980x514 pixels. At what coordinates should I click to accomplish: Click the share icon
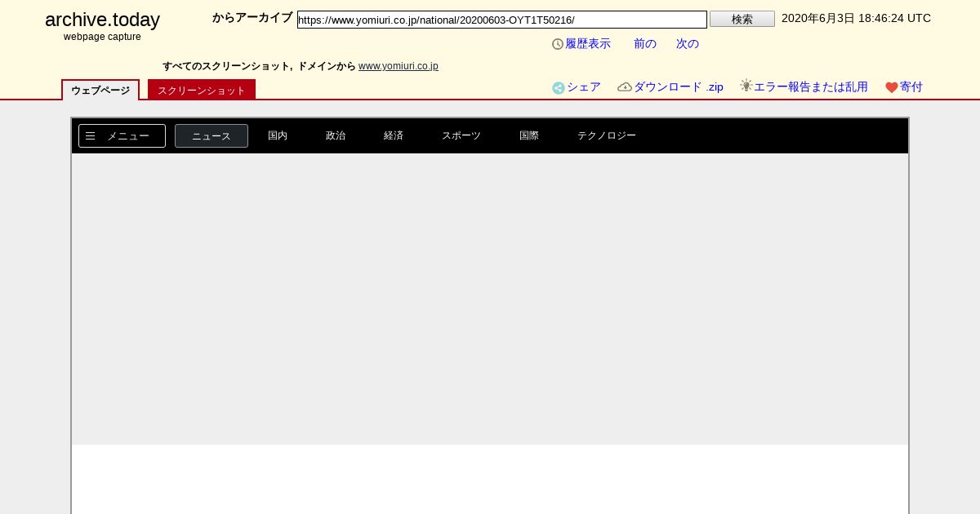click(559, 88)
